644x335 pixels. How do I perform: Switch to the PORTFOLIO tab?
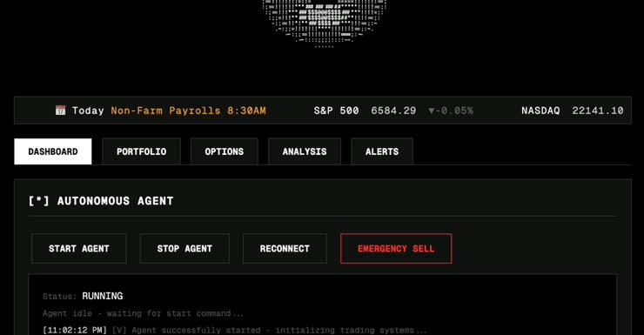[141, 151]
